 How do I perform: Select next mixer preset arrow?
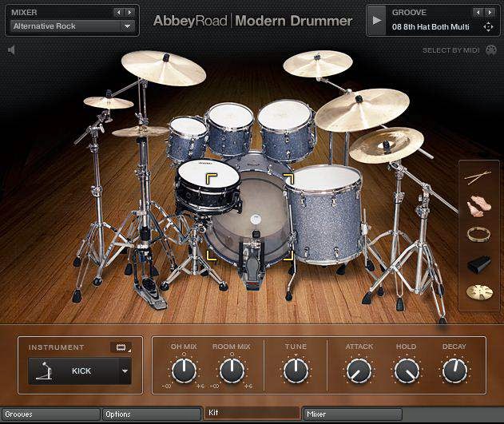pos(129,12)
